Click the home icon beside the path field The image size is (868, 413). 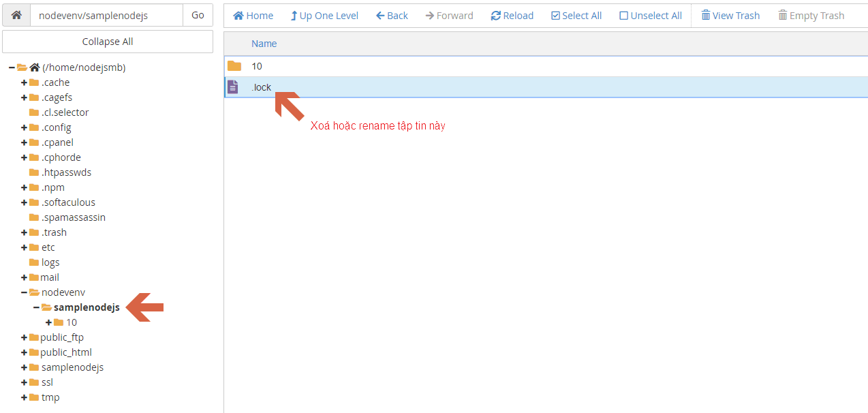pos(16,15)
